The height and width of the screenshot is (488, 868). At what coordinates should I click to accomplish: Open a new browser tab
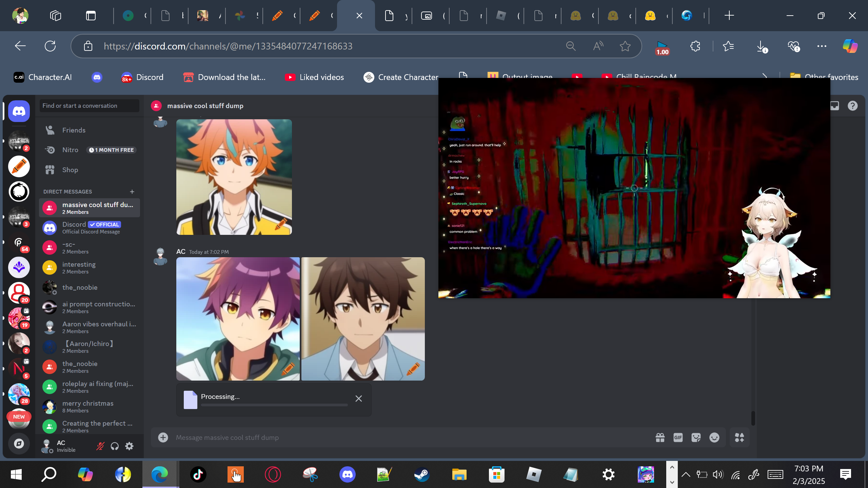[x=729, y=16]
